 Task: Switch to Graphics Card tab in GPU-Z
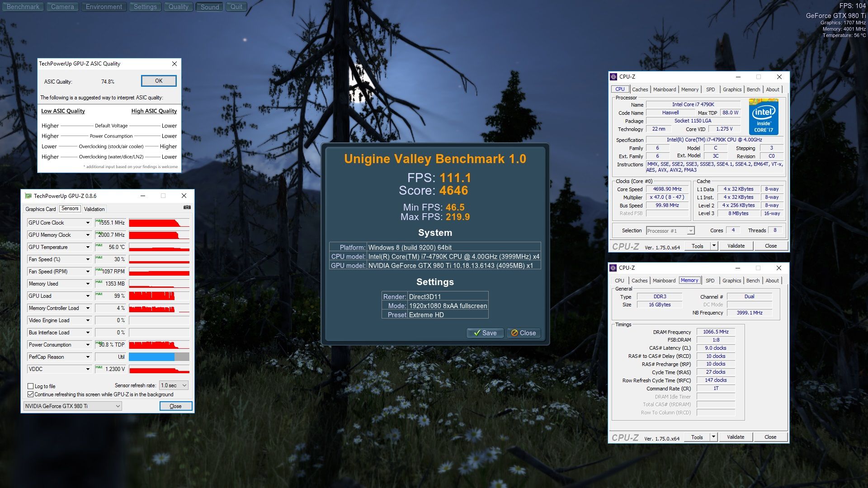[41, 209]
